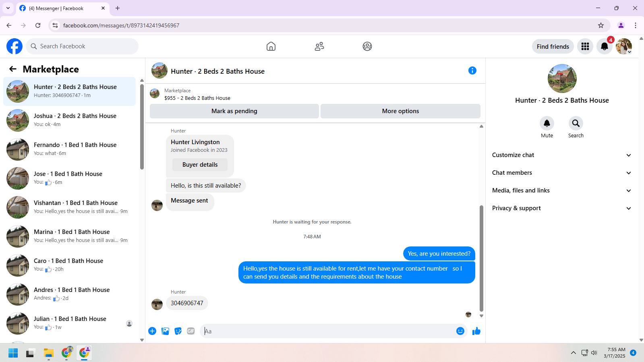
Task: Open the Friends icon in top navigation
Action: (319, 46)
